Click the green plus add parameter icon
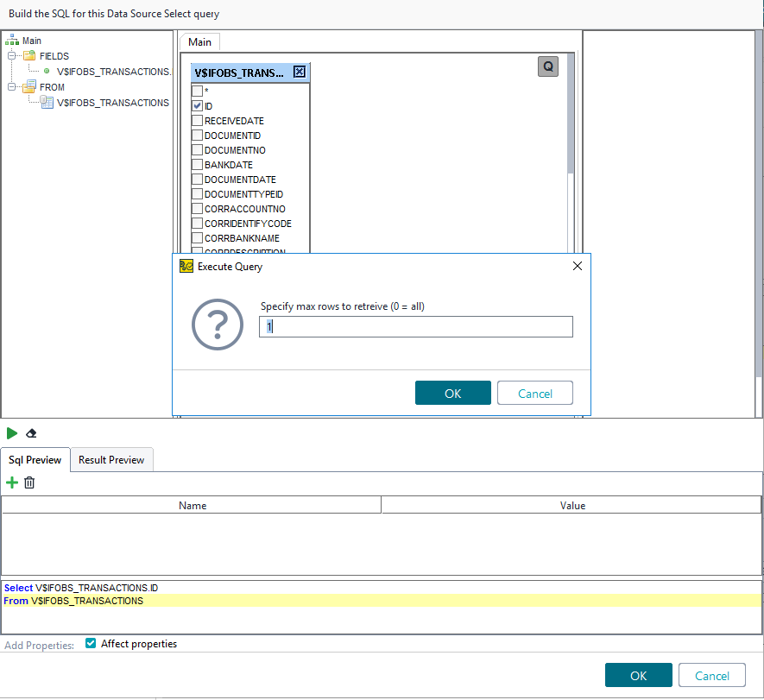Image resolution: width=764 pixels, height=700 pixels. (12, 482)
